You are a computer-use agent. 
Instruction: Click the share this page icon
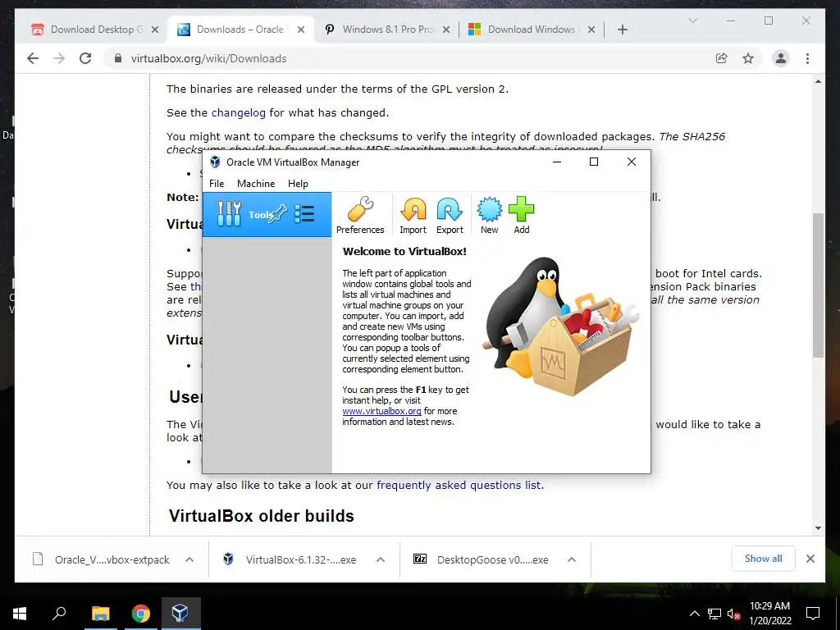722,58
